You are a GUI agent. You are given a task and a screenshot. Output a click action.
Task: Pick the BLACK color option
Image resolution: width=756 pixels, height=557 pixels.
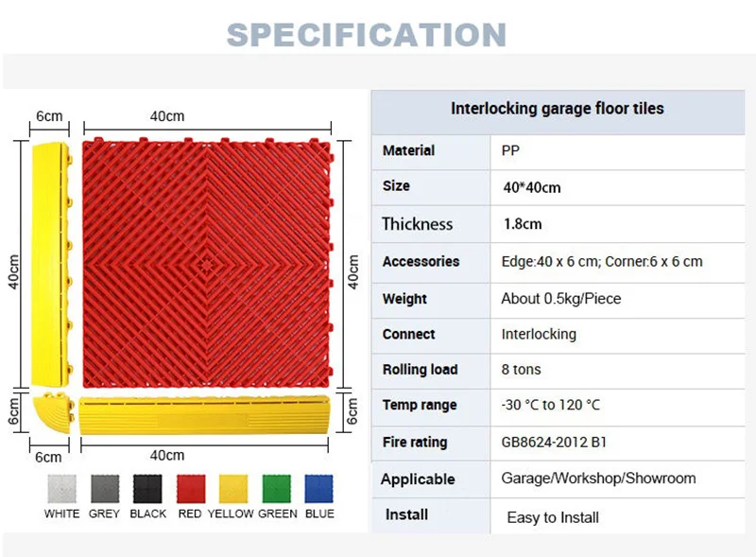pos(146,491)
